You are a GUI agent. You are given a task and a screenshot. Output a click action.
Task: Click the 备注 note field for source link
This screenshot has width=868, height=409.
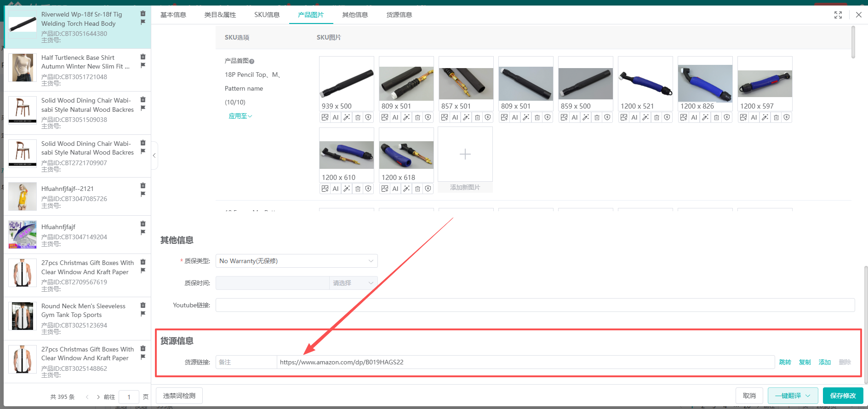[x=246, y=362]
